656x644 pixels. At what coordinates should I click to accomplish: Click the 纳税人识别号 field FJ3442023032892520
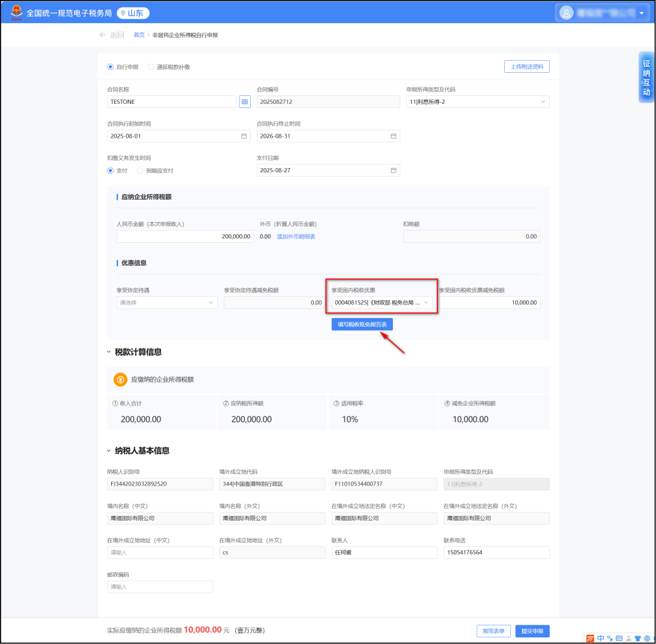pos(160,484)
